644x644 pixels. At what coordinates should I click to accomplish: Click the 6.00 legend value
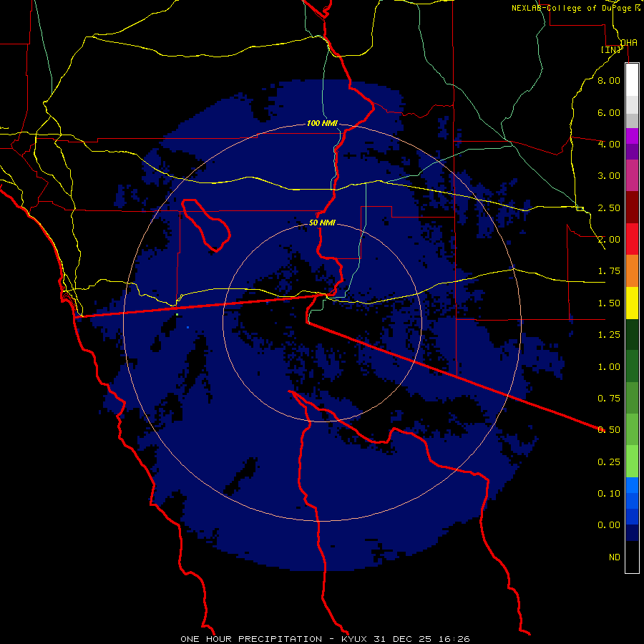(x=609, y=112)
